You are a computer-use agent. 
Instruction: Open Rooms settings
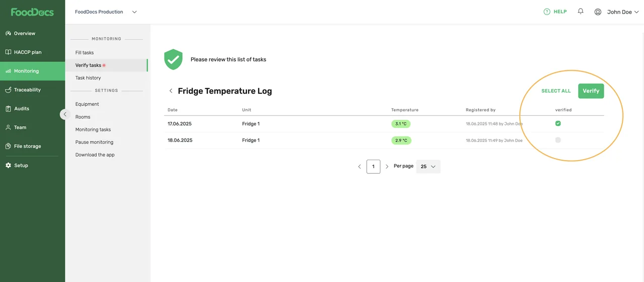point(83,117)
